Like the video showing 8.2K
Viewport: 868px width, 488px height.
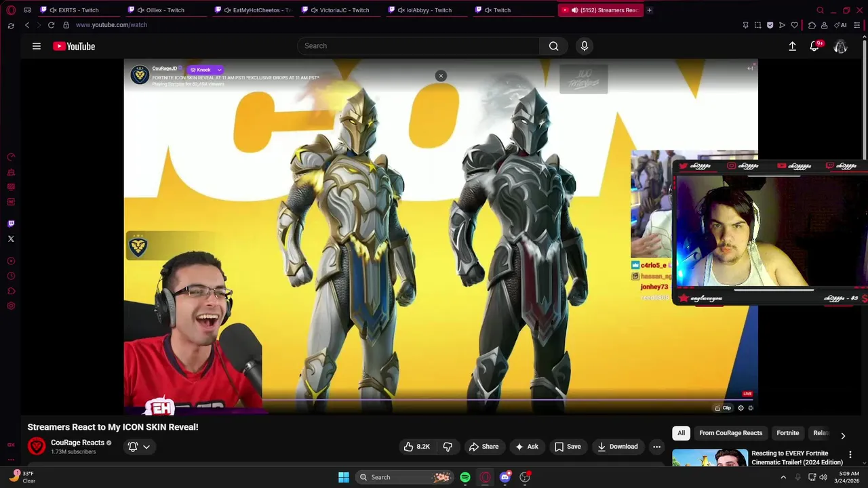(x=416, y=447)
